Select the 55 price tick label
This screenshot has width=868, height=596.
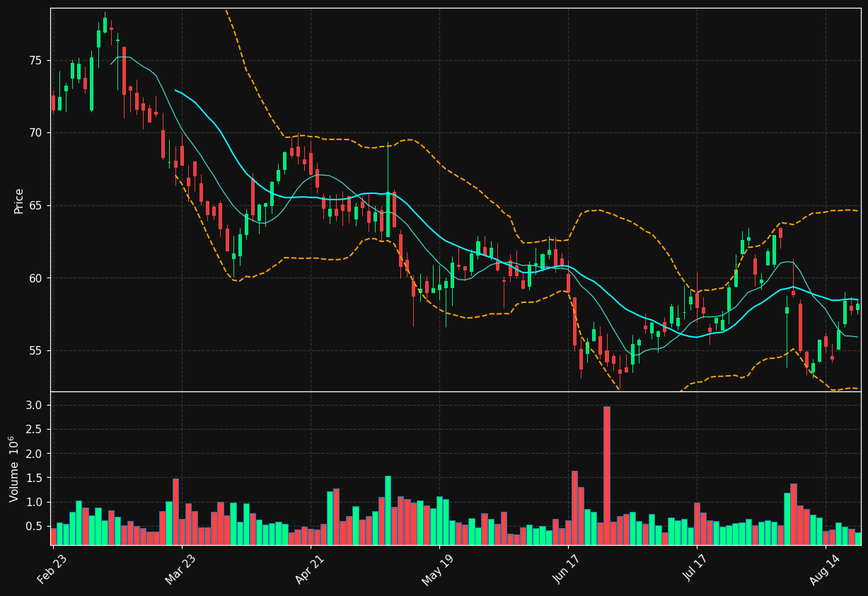(x=35, y=351)
